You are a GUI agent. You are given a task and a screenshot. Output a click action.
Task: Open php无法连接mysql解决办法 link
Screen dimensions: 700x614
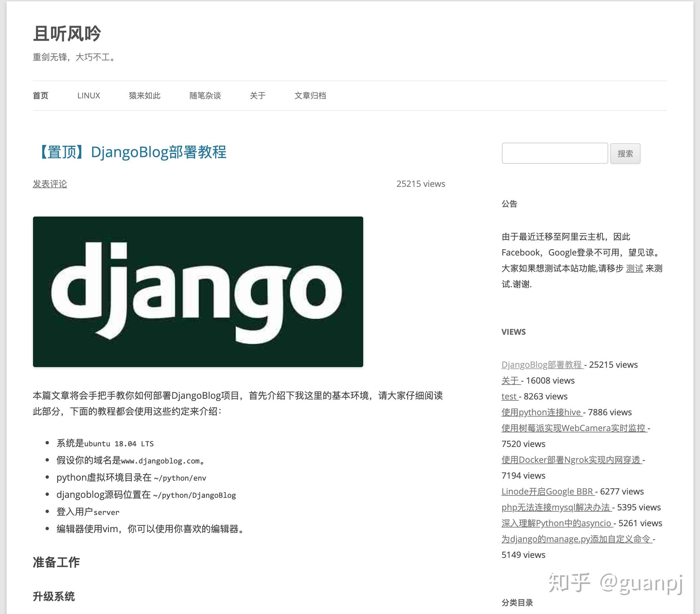point(556,507)
